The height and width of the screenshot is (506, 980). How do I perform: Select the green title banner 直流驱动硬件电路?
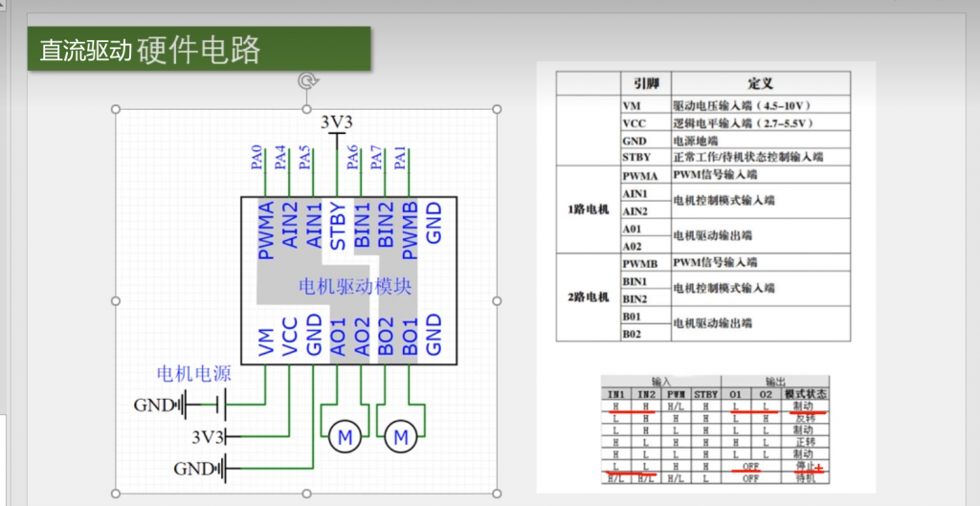click(x=198, y=49)
